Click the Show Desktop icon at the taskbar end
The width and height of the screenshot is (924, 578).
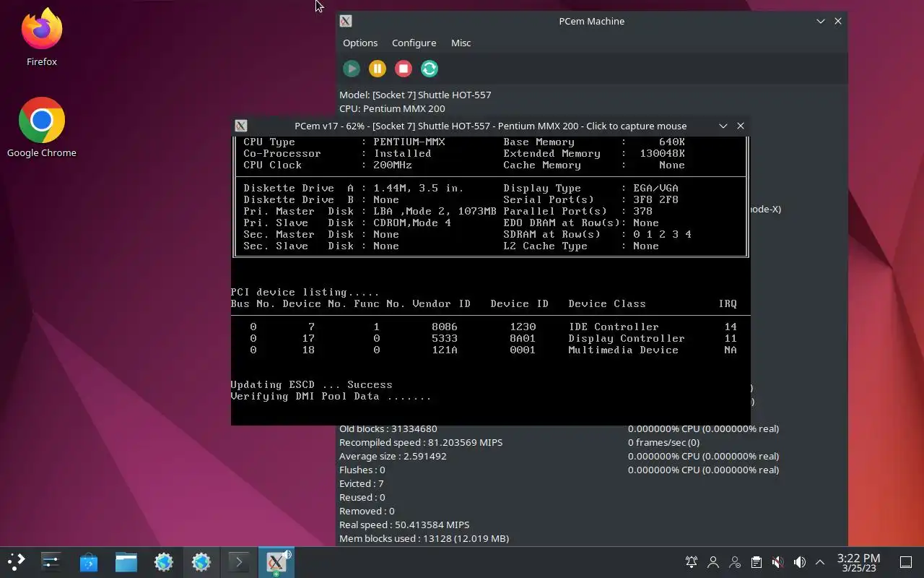pyautogui.click(x=906, y=562)
